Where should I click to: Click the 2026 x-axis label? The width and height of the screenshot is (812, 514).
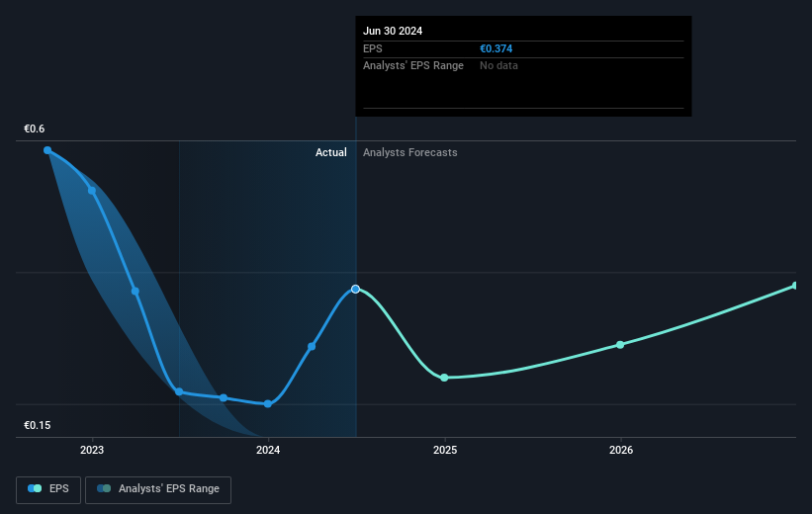tap(621, 450)
